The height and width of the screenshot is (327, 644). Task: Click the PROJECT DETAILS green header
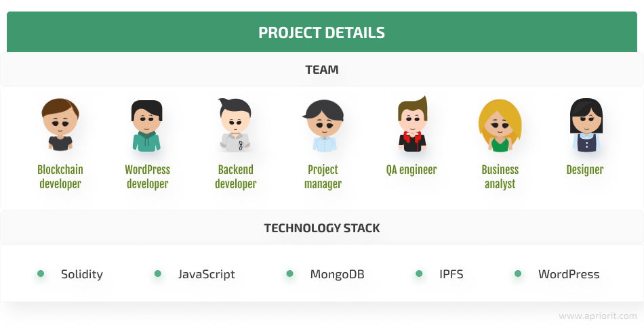coord(322,32)
